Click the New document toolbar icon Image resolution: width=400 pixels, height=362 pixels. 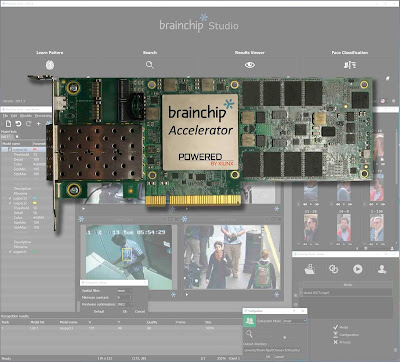tap(9, 124)
